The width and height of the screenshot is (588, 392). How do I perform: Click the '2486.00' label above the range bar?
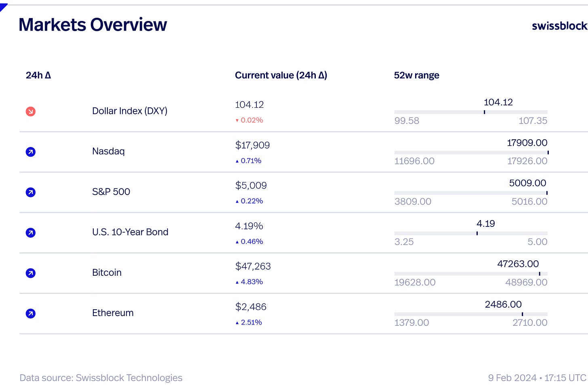[x=503, y=304]
